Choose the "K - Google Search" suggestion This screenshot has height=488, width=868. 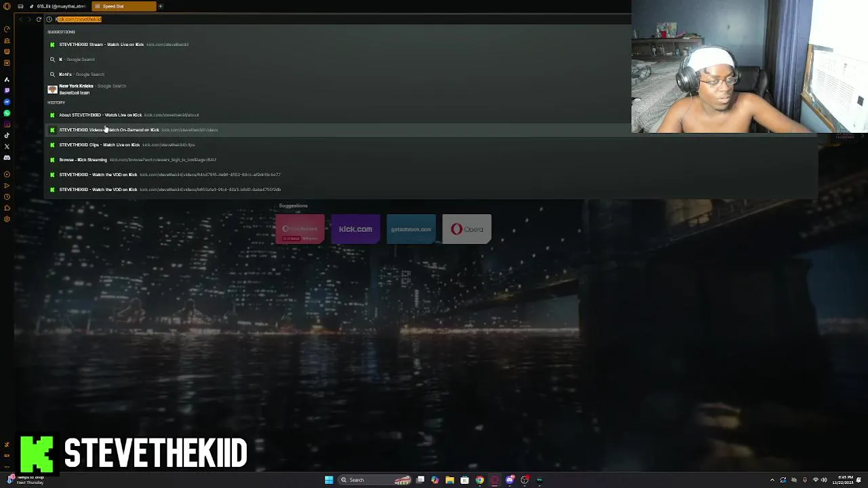coord(339,59)
